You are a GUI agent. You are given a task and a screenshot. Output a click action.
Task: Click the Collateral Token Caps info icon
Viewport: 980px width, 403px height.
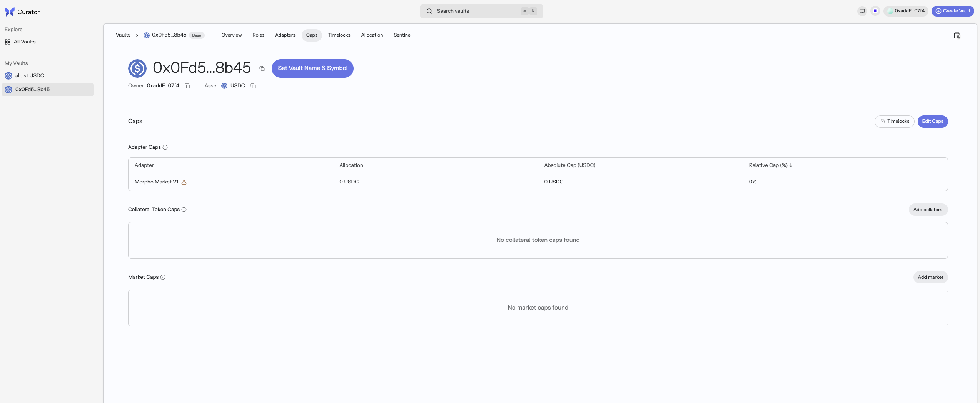pyautogui.click(x=184, y=210)
